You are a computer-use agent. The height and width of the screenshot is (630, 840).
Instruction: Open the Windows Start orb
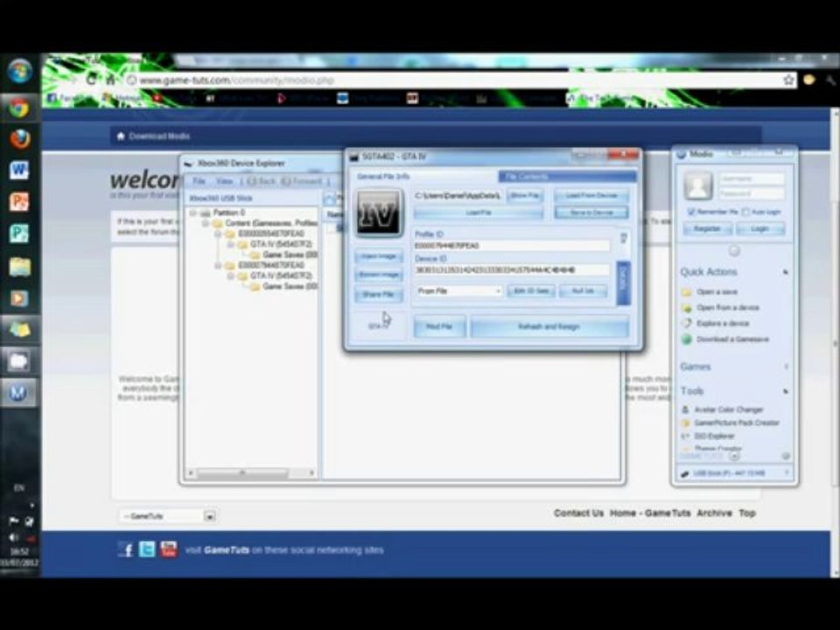[20, 71]
